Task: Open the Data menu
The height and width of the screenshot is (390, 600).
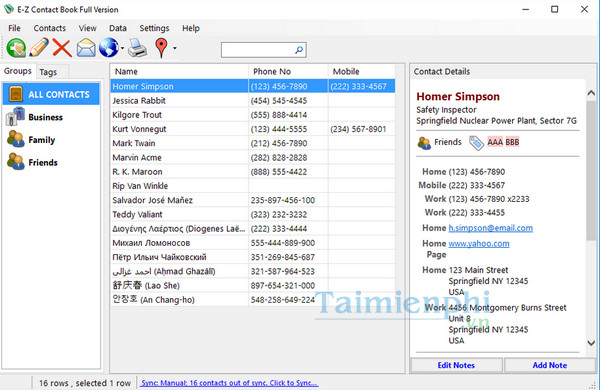Action: coord(118,28)
